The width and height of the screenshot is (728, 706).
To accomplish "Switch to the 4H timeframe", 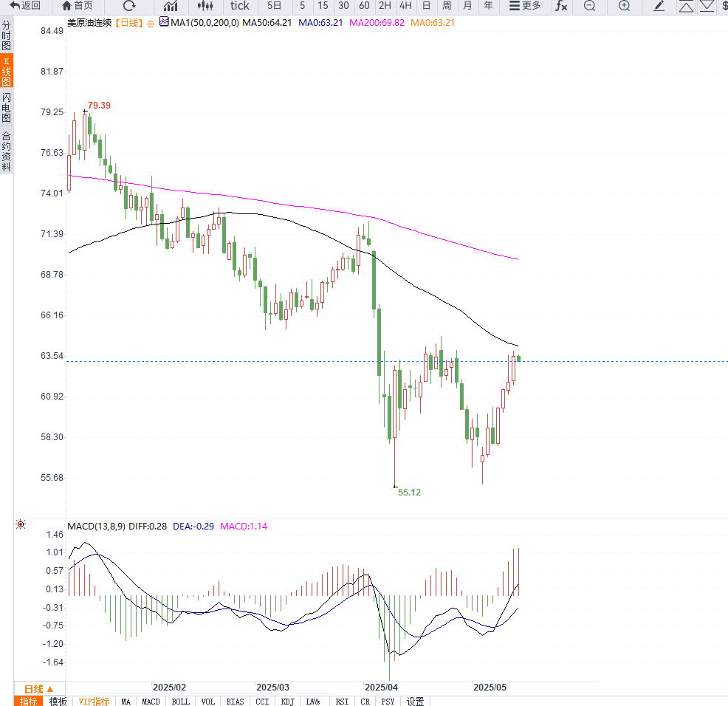I will click(405, 6).
